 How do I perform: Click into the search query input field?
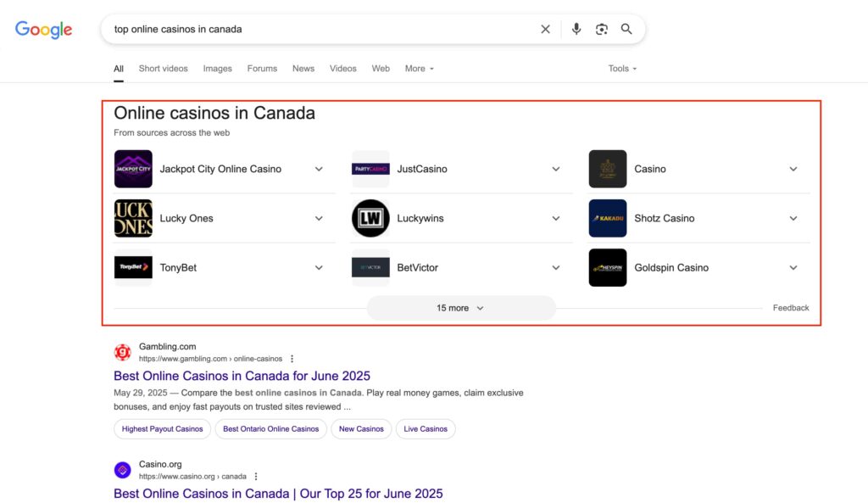click(x=321, y=29)
